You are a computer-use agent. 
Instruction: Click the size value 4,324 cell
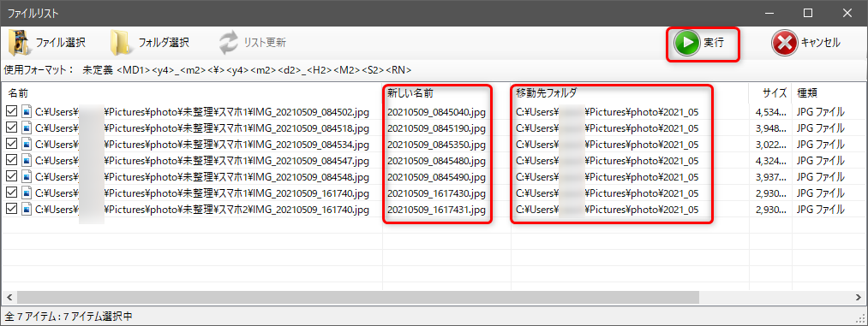pyautogui.click(x=770, y=161)
